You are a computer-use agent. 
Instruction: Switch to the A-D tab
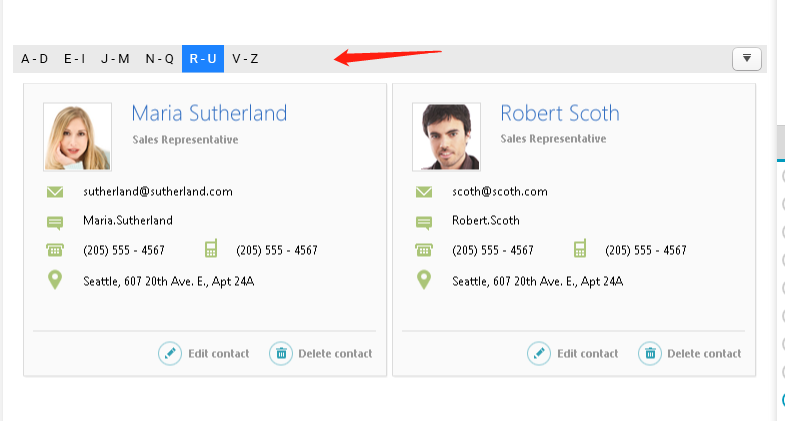point(35,59)
